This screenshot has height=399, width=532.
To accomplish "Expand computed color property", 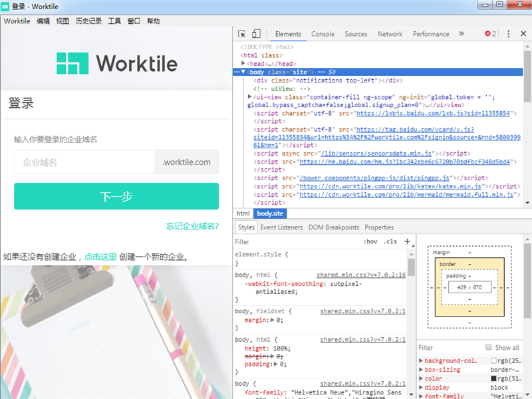I will click(421, 378).
